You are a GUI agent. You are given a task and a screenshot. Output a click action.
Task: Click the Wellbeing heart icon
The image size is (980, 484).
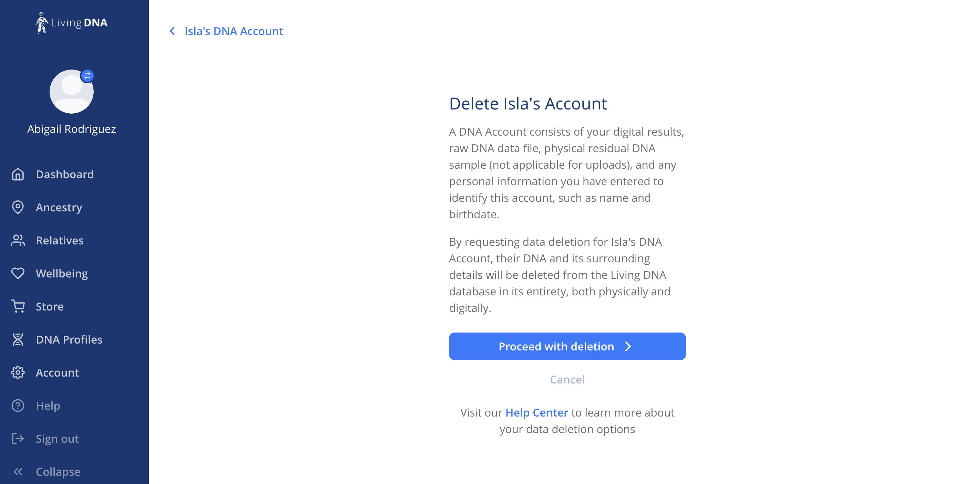click(x=18, y=273)
